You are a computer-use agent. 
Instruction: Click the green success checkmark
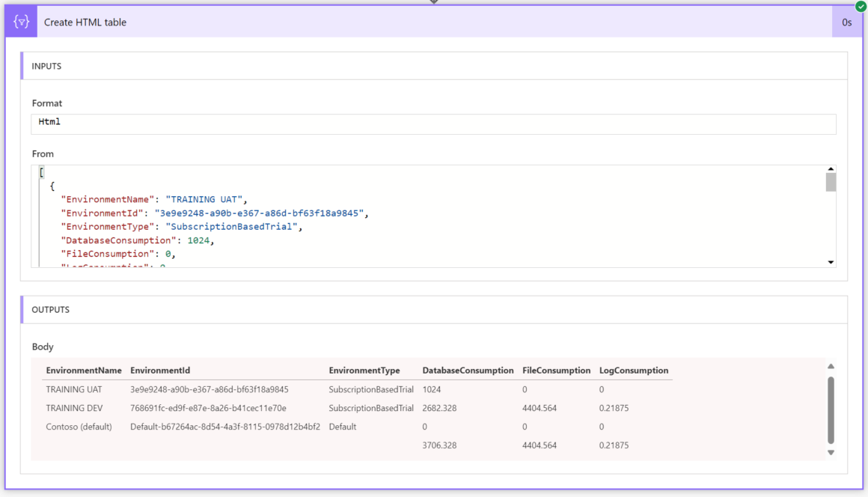[859, 6]
